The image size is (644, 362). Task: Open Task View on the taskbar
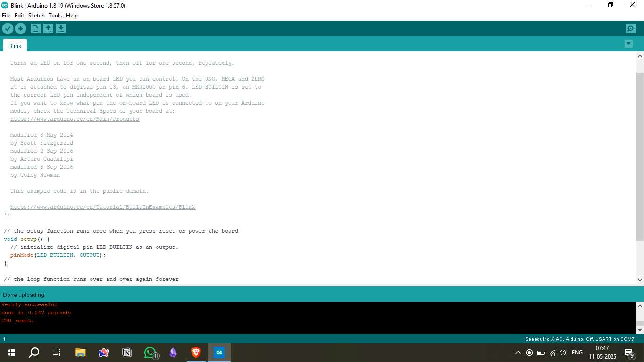click(57, 353)
